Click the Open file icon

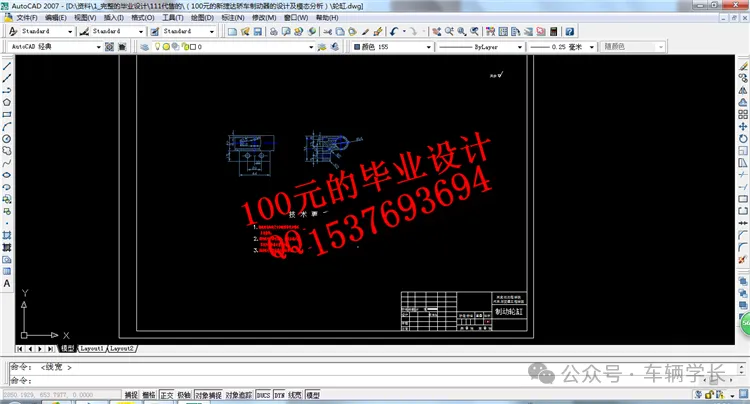pyautogui.click(x=245, y=32)
